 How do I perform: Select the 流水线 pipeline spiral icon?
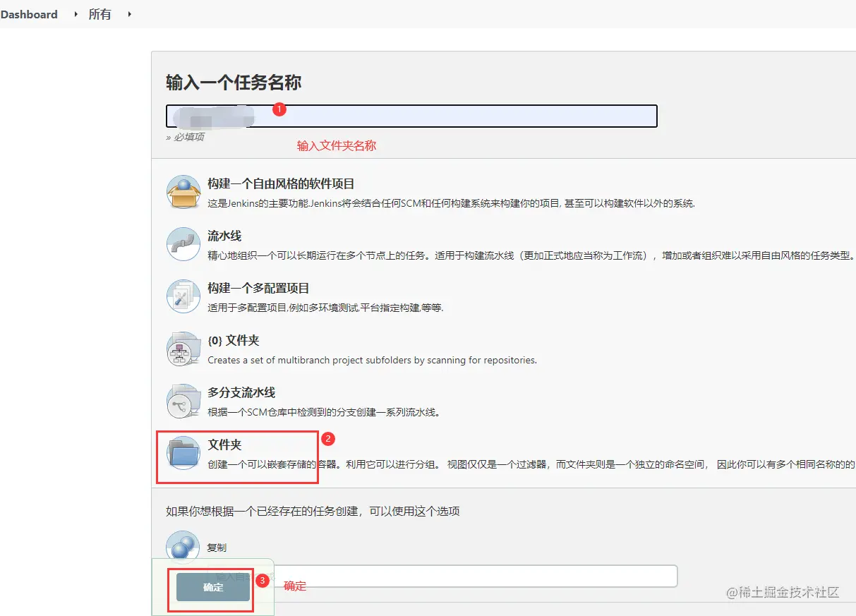pyautogui.click(x=183, y=243)
